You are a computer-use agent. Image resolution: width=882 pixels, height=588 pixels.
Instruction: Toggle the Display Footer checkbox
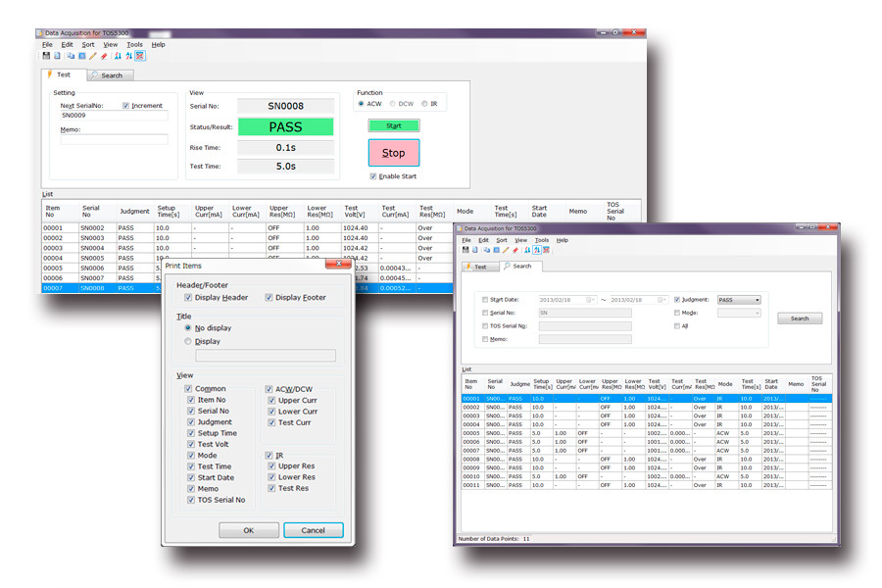click(x=269, y=297)
